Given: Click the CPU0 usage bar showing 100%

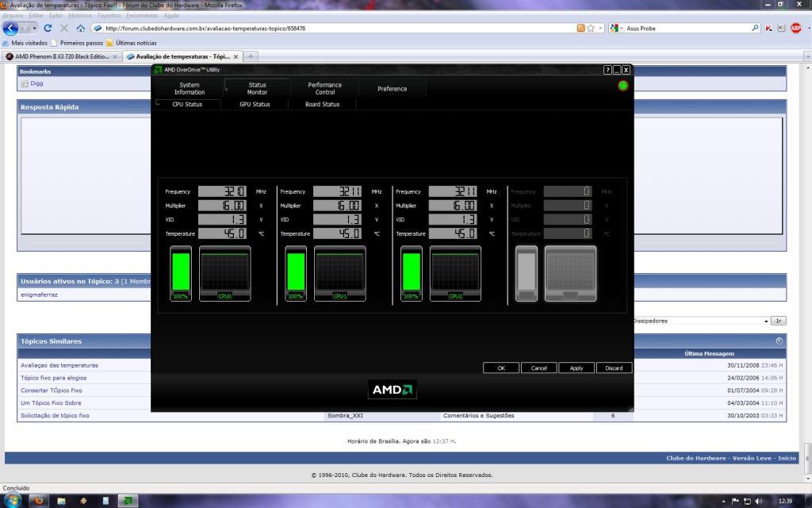Looking at the screenshot, I should 181,273.
